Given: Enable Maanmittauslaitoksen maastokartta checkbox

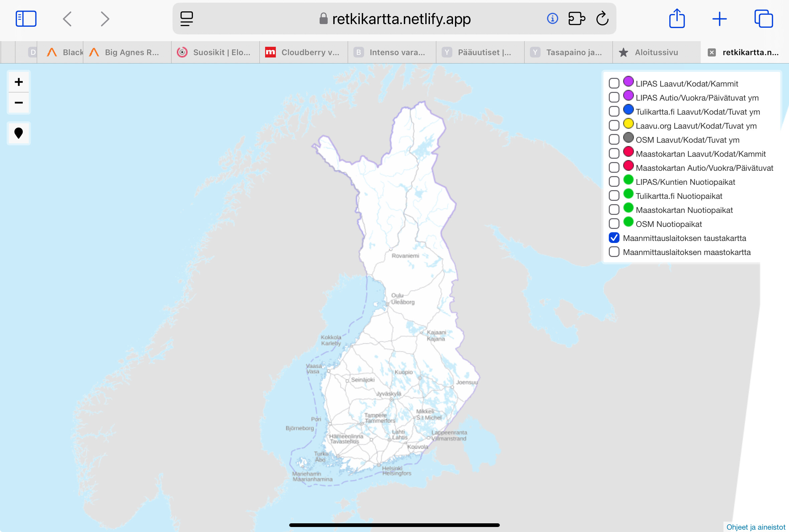Looking at the screenshot, I should [x=614, y=252].
